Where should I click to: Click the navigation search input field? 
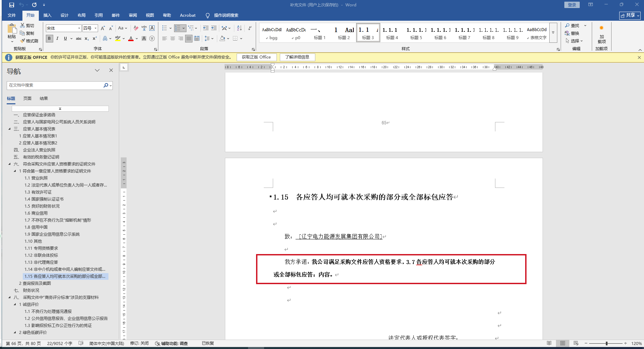tap(55, 85)
